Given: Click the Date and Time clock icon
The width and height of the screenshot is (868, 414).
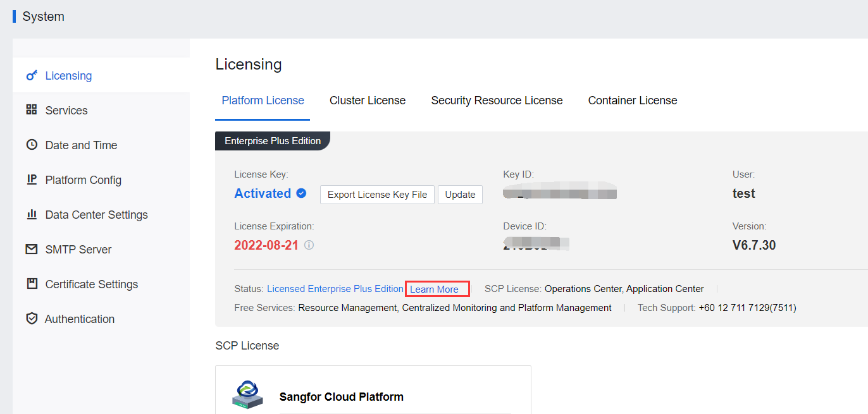Looking at the screenshot, I should pyautogui.click(x=32, y=145).
